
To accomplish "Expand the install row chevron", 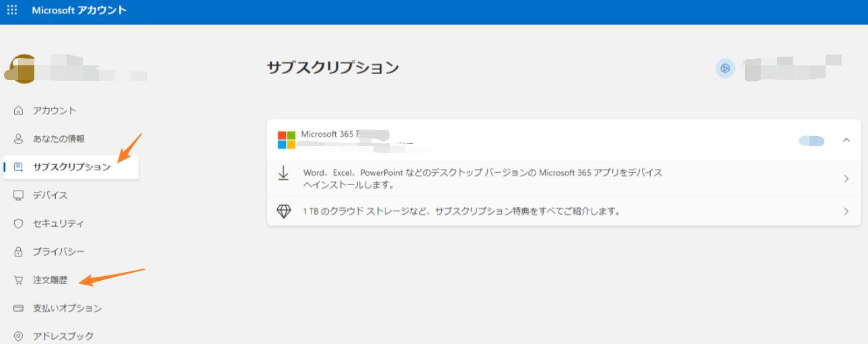I will click(x=846, y=179).
